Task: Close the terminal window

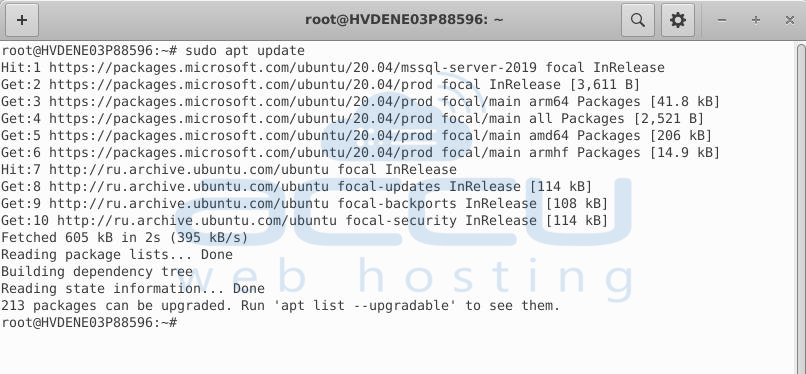Action: pyautogui.click(x=790, y=20)
